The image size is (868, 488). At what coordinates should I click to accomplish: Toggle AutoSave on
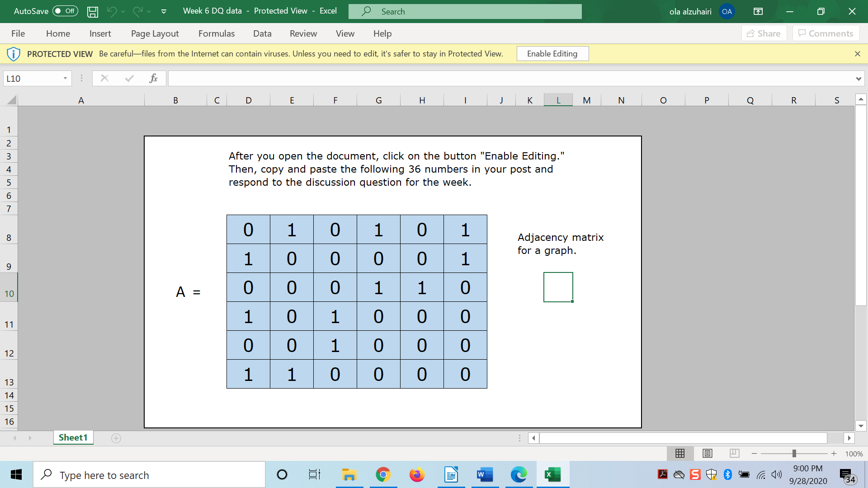click(64, 11)
